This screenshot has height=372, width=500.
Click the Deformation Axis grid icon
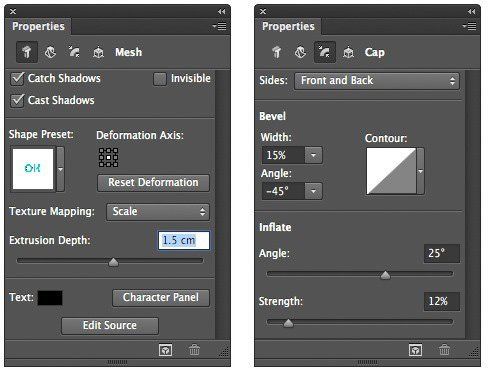108,157
